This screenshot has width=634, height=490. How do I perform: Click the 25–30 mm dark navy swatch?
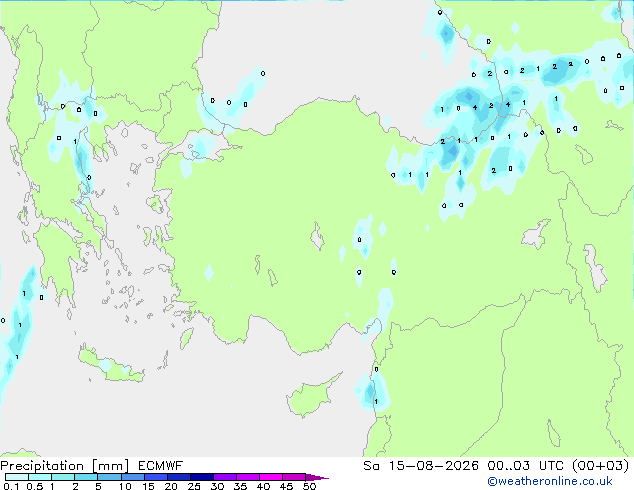coord(201,477)
